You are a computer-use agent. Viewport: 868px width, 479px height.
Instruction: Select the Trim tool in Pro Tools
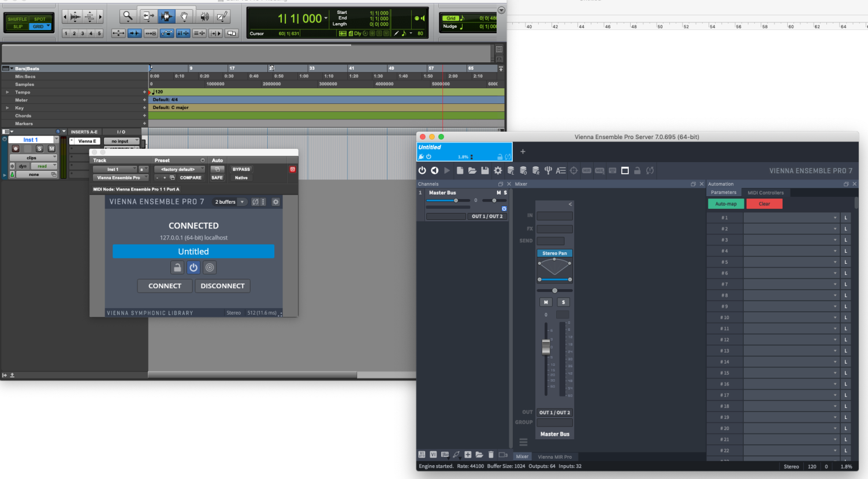[x=148, y=17]
